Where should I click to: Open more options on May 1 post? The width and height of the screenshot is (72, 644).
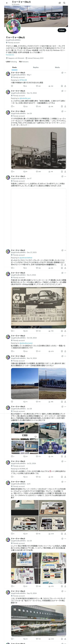pyautogui.click(x=65, y=73)
